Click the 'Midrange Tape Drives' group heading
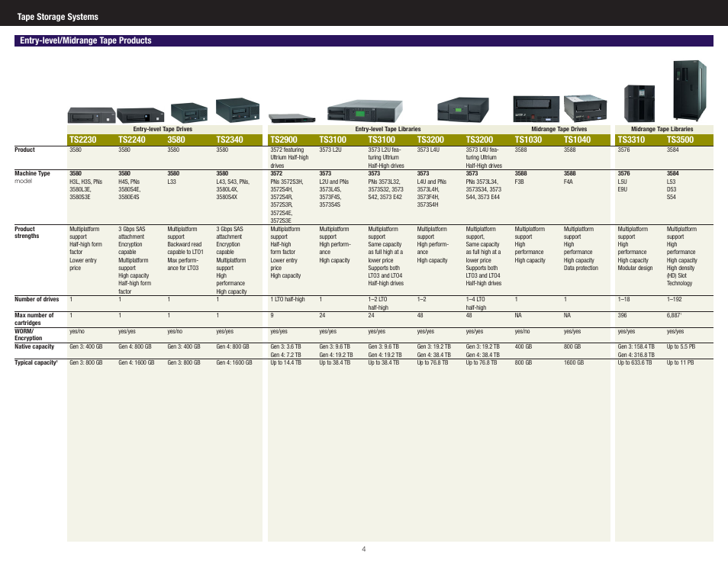 pyautogui.click(x=559, y=129)
